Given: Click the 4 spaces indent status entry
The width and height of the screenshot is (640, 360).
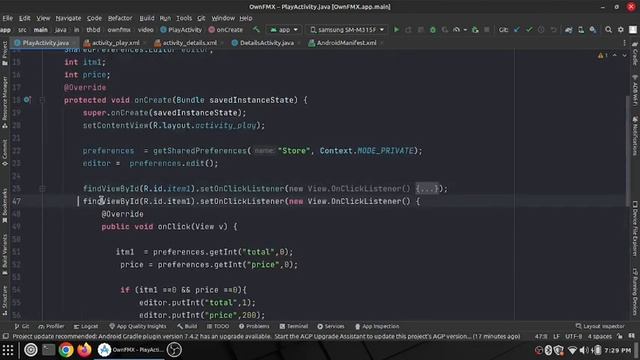Looking at the screenshot, I should tap(600, 336).
